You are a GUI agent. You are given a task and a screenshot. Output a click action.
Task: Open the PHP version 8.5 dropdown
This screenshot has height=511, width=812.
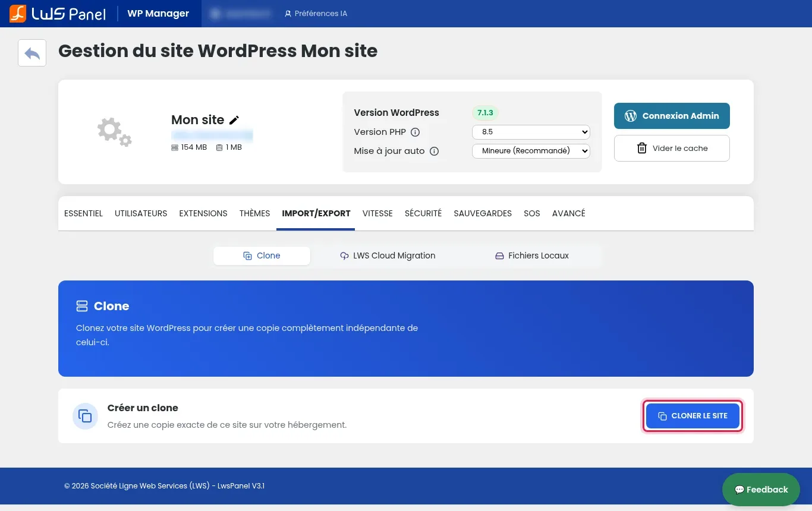[531, 132]
